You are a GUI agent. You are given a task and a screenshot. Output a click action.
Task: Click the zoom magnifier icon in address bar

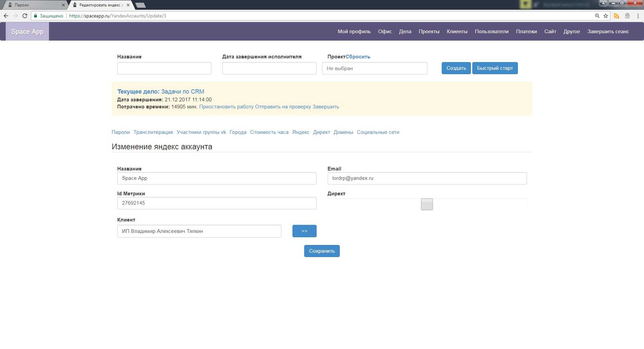[x=597, y=16]
